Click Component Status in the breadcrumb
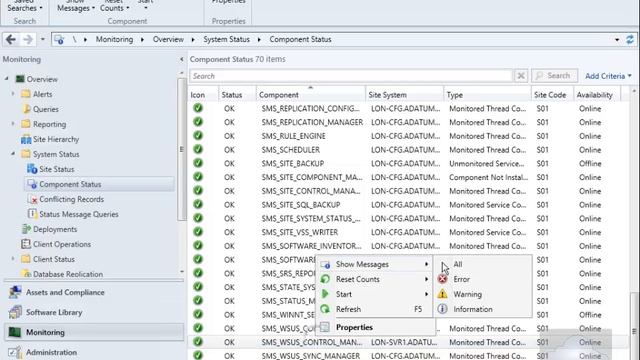The image size is (640, 360). tap(300, 40)
